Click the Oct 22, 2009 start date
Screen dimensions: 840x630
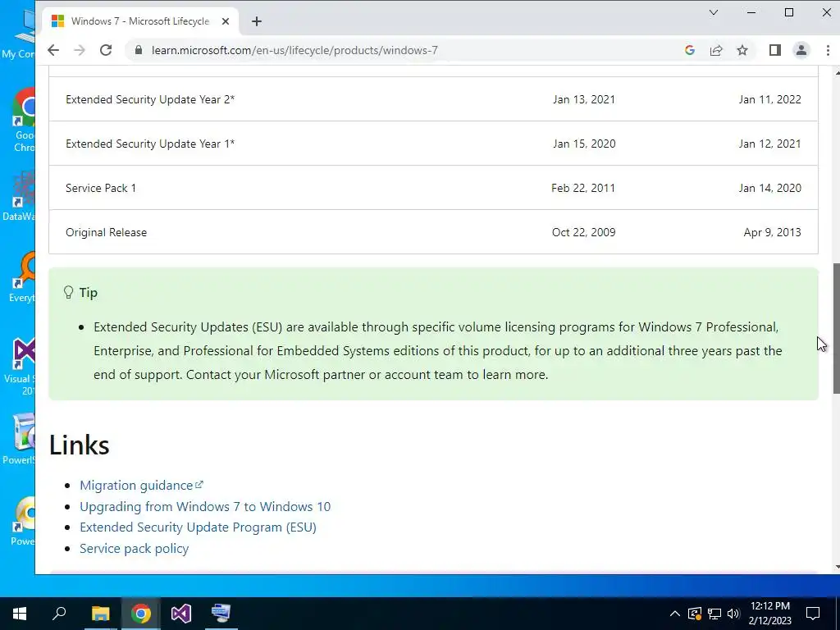pos(583,232)
